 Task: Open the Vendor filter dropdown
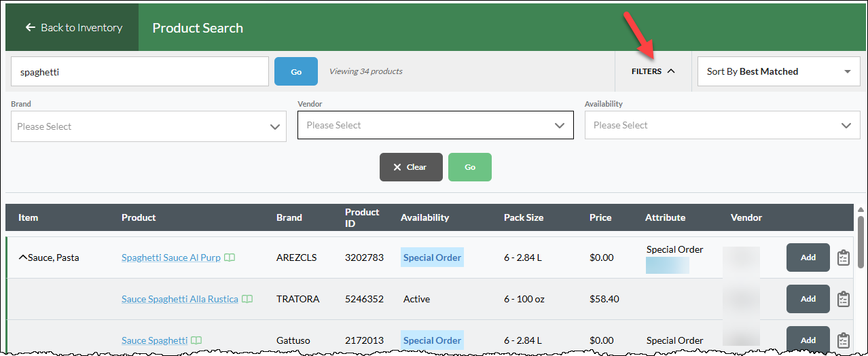(x=435, y=125)
